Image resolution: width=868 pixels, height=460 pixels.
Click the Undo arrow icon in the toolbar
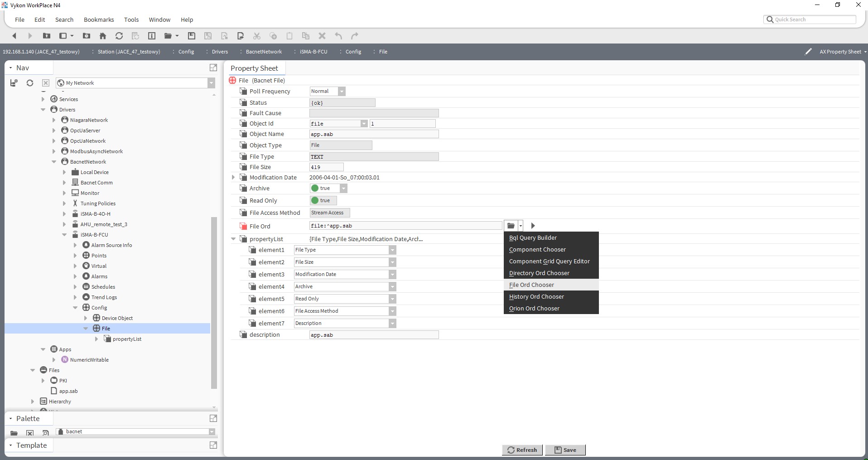pyautogui.click(x=338, y=36)
